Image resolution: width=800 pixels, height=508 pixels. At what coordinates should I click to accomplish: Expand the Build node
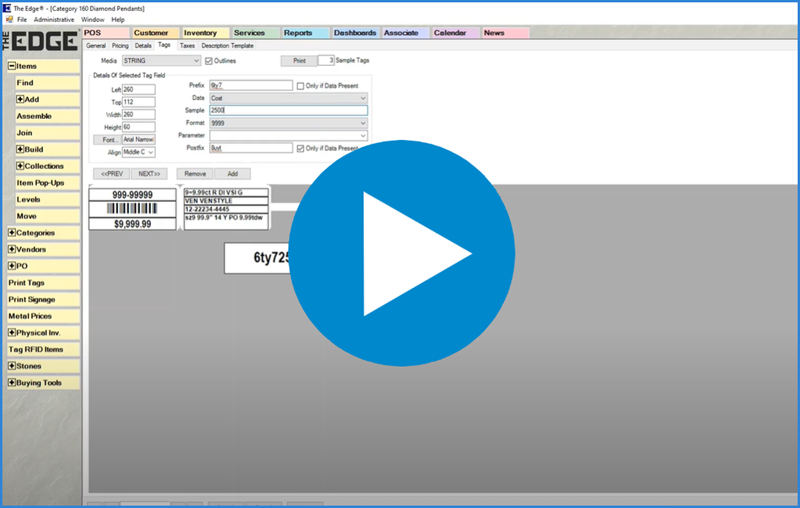pos(20,149)
